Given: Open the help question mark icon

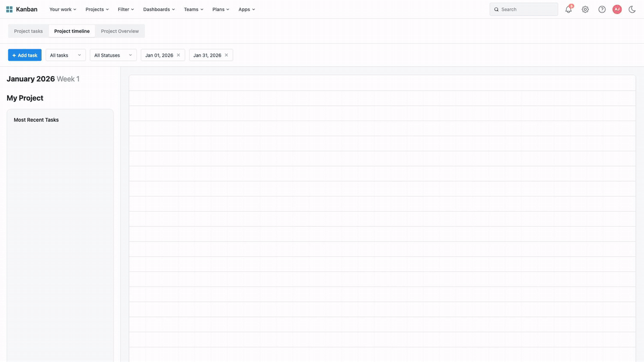Looking at the screenshot, I should coord(602,9).
